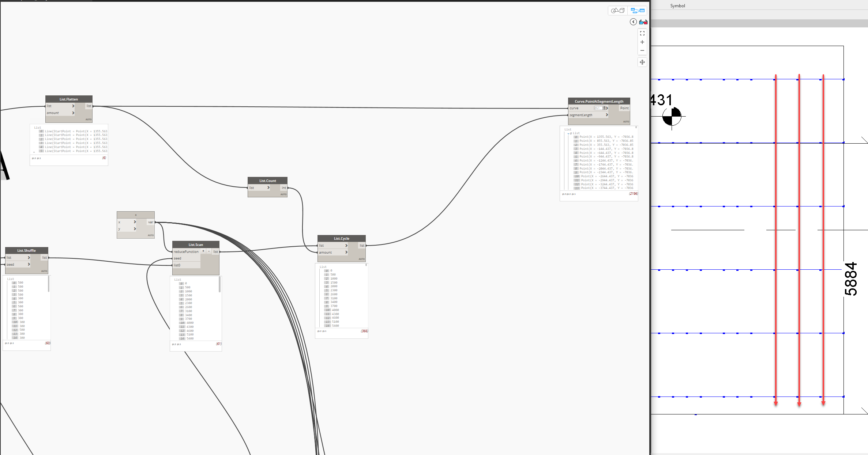This screenshot has width=868, height=455.
Task: Switch to 3D geometry background preview
Action: point(618,11)
